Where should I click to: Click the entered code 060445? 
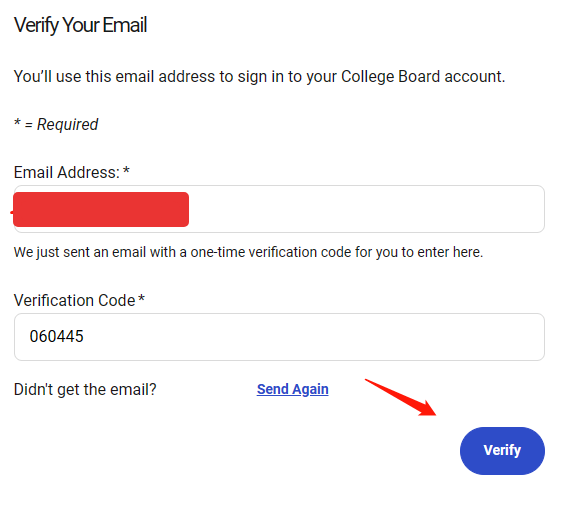pos(57,336)
